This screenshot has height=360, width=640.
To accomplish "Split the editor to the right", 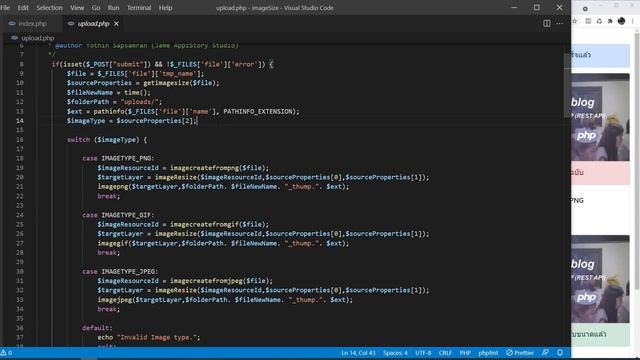I will [547, 24].
